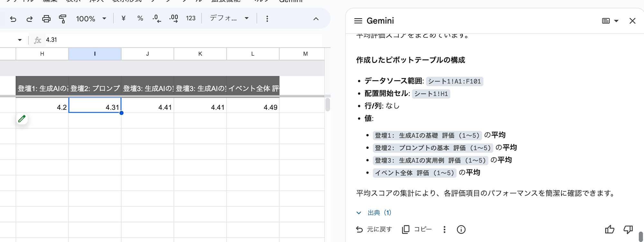Give thumbs up to the Gemini response
This screenshot has width=644, height=242.
pos(610,229)
